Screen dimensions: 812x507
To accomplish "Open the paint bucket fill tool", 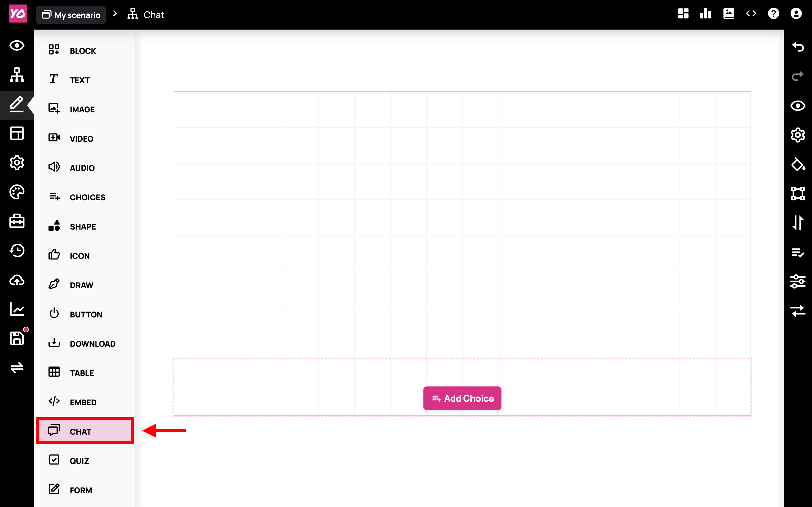I will tap(798, 164).
